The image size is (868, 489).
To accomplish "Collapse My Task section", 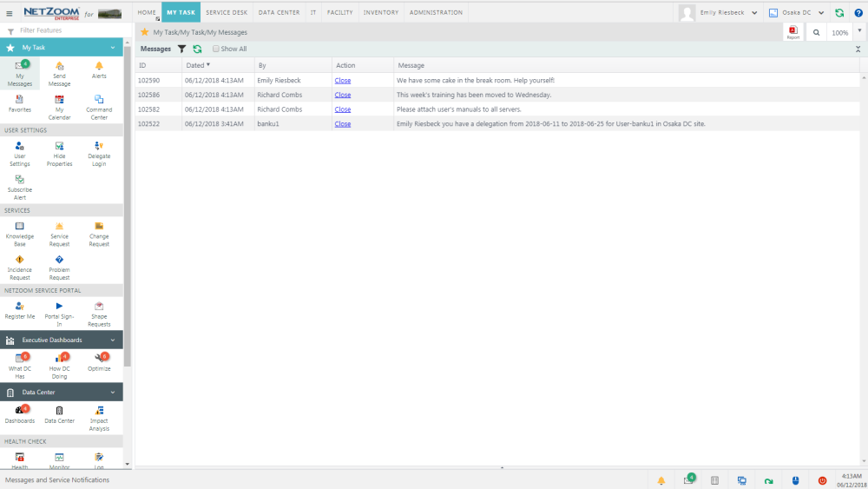I will [x=113, y=48].
